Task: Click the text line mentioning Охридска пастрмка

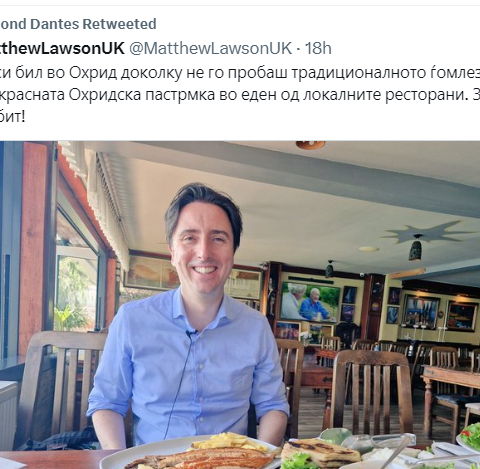Action: point(240,95)
